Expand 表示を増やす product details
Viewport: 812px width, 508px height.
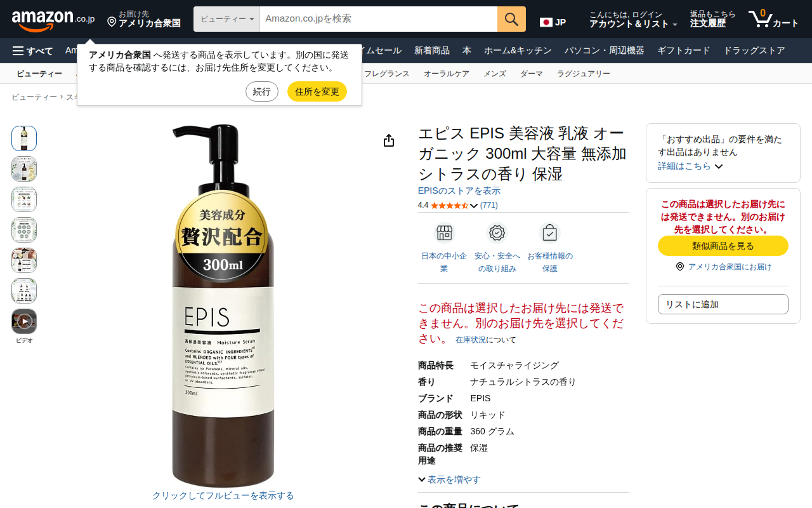tap(449, 479)
